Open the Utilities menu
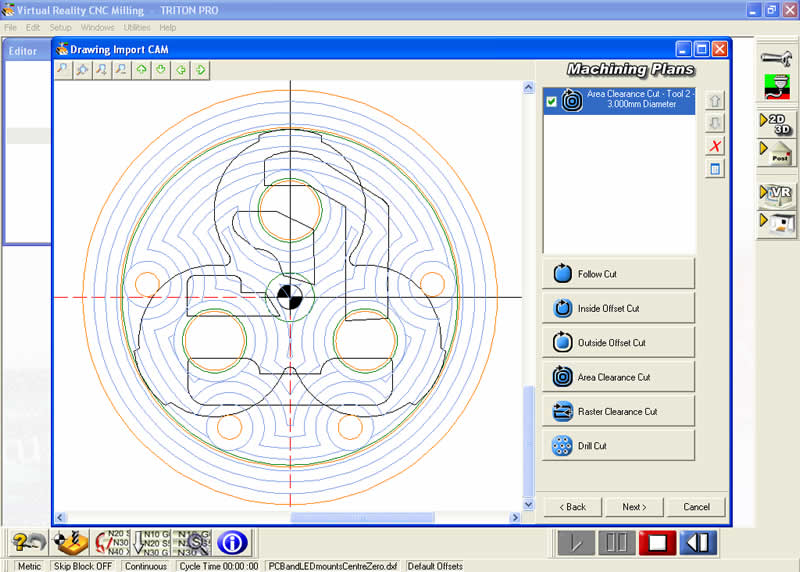Image resolution: width=800 pixels, height=572 pixels. click(x=137, y=27)
